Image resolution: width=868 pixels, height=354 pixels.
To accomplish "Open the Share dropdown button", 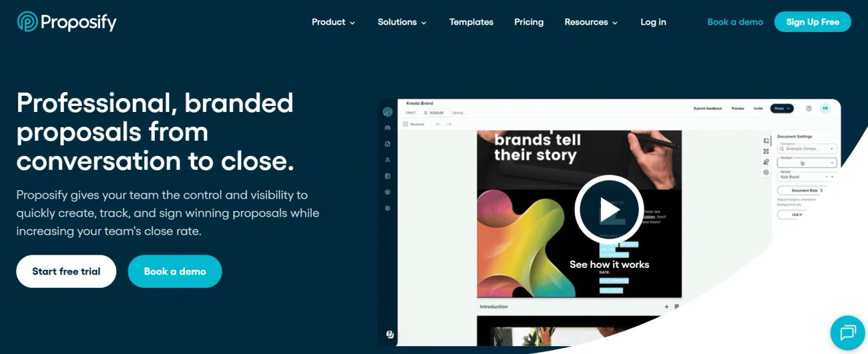I will (782, 108).
